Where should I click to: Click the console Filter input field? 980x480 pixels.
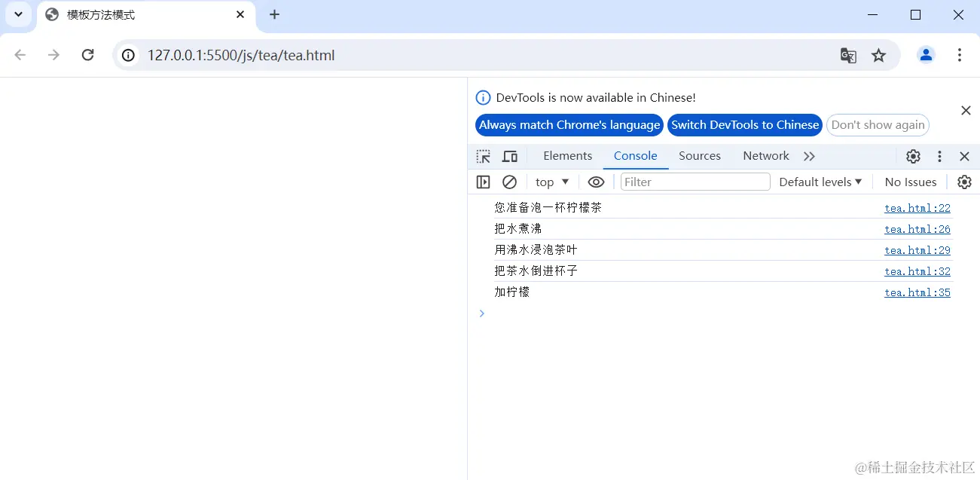[x=695, y=182]
